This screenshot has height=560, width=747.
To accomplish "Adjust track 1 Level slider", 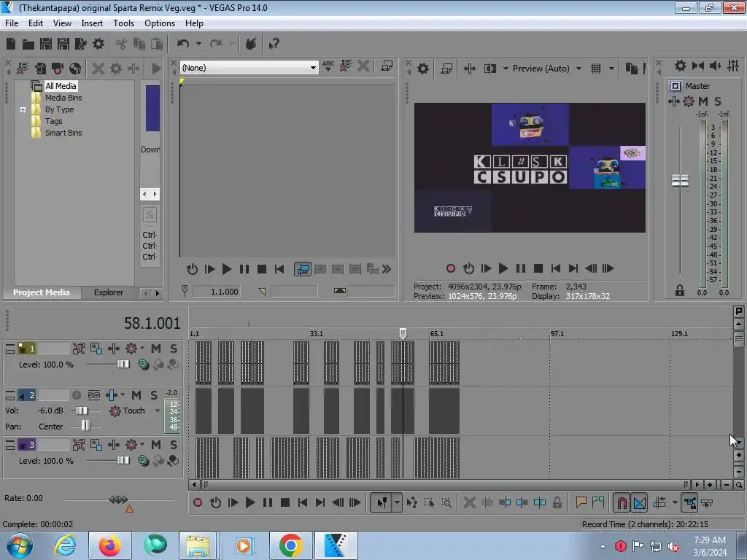I will pyautogui.click(x=123, y=365).
